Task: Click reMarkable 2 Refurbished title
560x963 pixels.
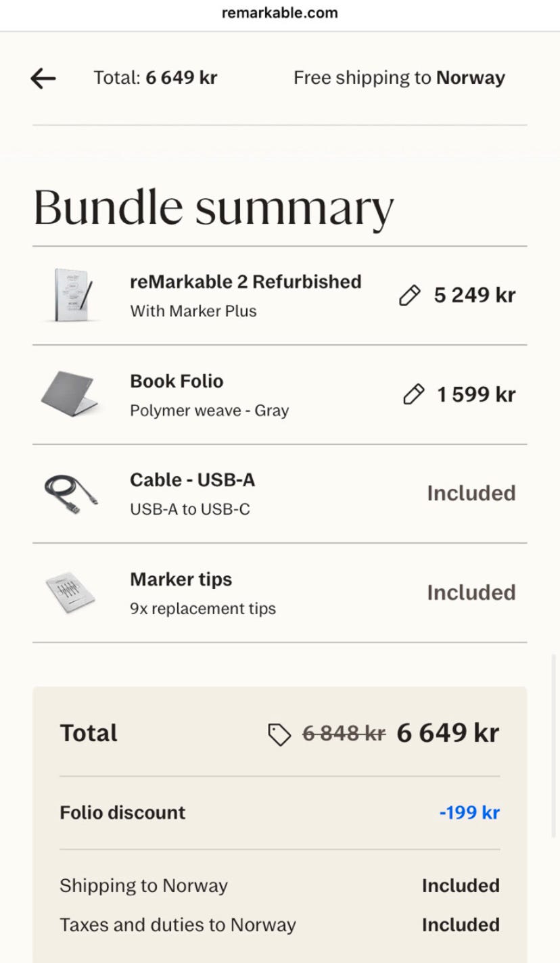Action: tap(246, 281)
